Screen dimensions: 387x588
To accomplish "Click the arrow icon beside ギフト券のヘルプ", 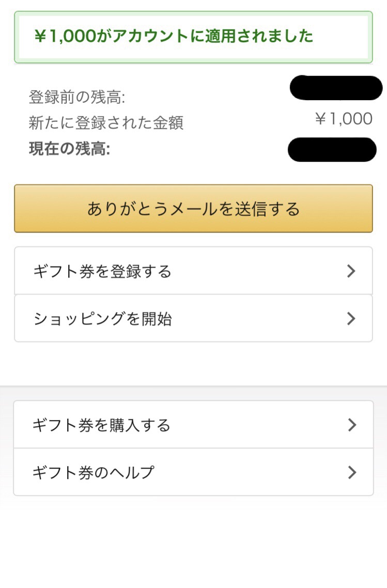I will pyautogui.click(x=352, y=472).
